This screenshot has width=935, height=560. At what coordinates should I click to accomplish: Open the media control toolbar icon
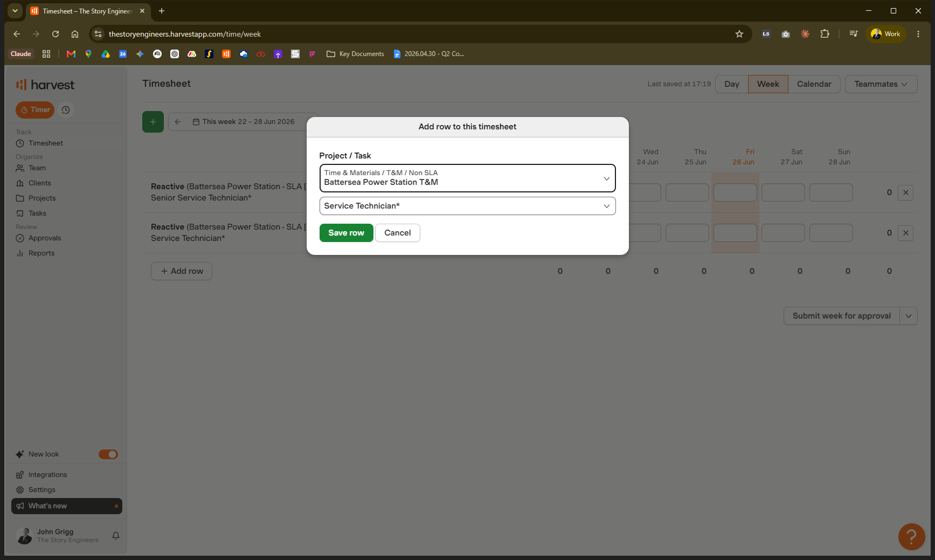point(854,34)
